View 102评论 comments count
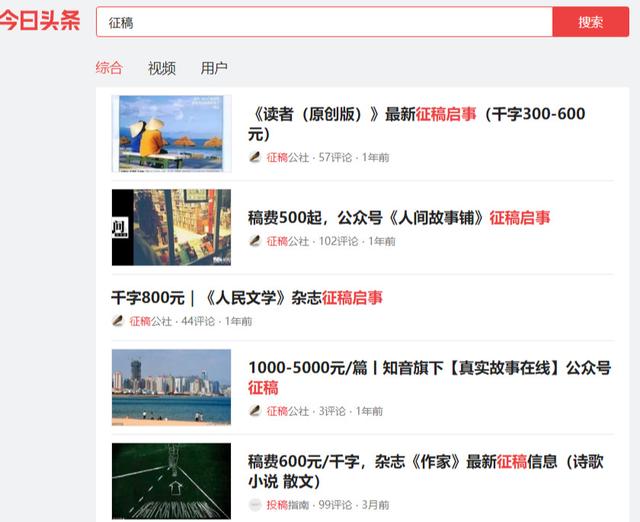The width and height of the screenshot is (640, 522). pos(338,242)
